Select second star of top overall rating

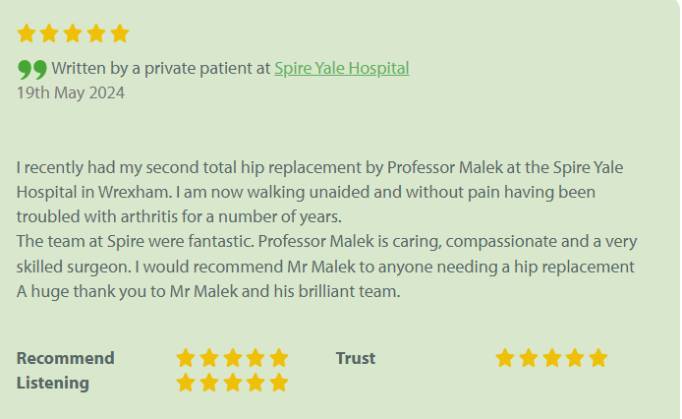coord(50,34)
